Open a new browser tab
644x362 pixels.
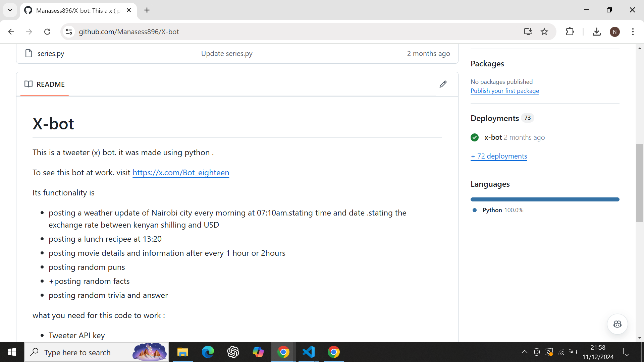[x=147, y=10]
